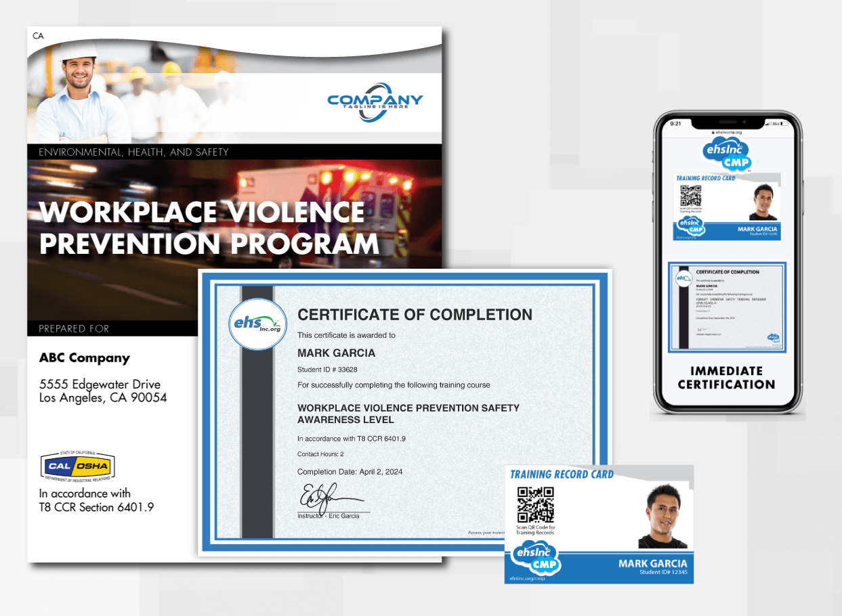Tap the 'IMMEDIATE CERTIFICATION' text on the phone

coord(726,378)
